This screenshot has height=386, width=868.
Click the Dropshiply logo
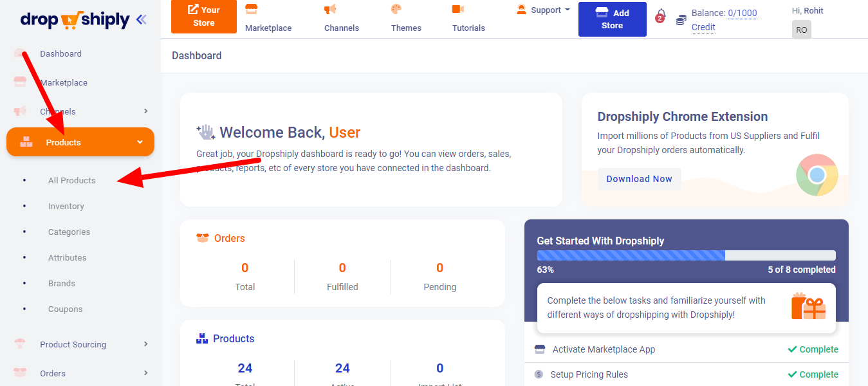pos(75,20)
